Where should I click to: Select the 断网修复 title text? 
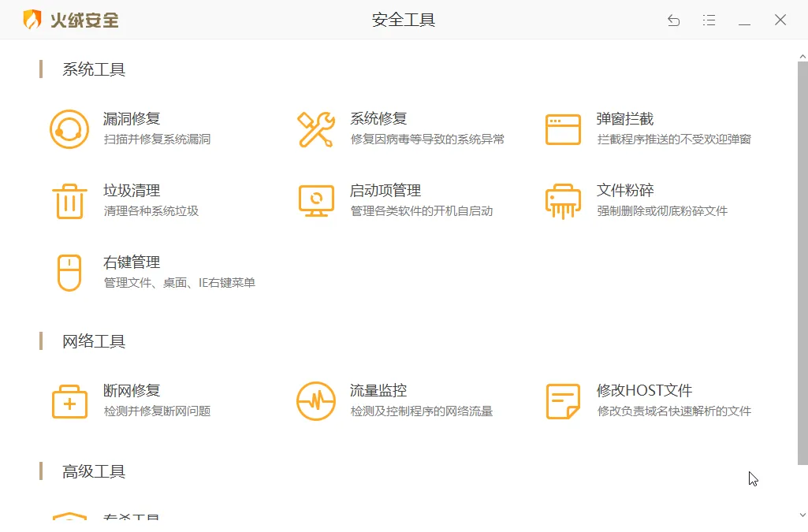tap(132, 391)
